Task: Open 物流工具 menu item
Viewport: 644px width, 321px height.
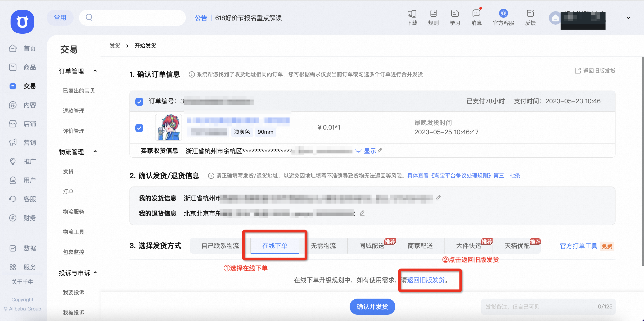Action: click(x=74, y=232)
